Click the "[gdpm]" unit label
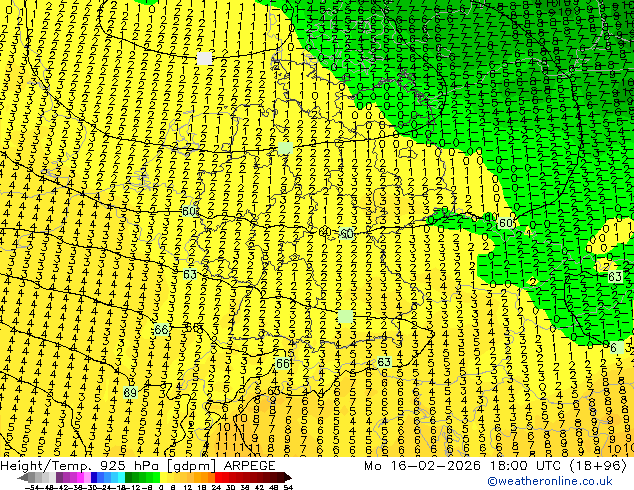 192,466
